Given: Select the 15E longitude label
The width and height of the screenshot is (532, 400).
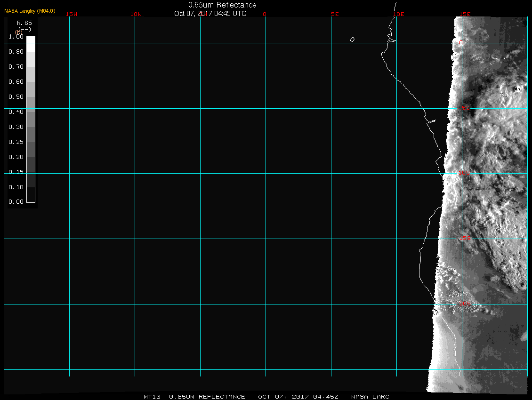Looking at the screenshot, I should (465, 14).
